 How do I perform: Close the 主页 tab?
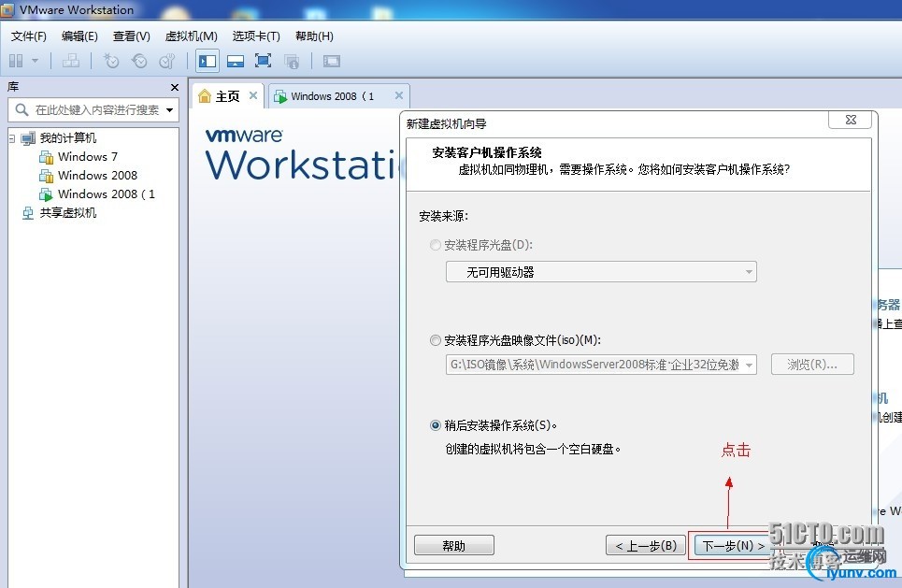pyautogui.click(x=253, y=95)
